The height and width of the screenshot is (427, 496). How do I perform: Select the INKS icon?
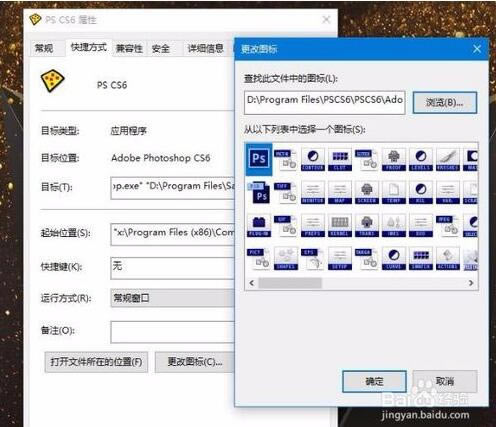tap(394, 226)
